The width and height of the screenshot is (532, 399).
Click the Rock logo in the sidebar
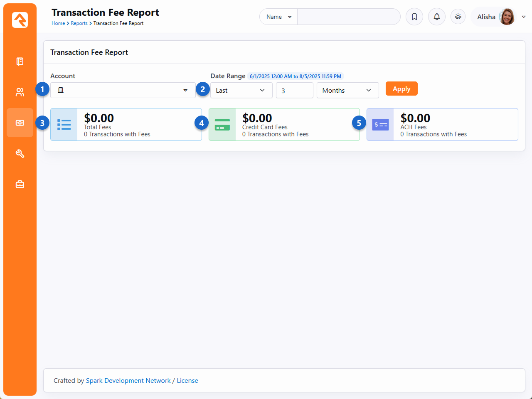[20, 20]
